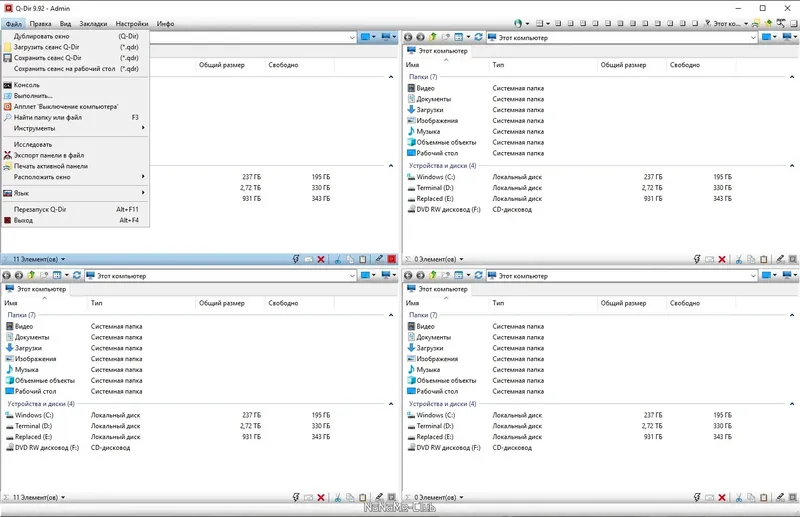Collapse Устройства и диски group in bottom-left pane
This screenshot has width=800, height=517.
pyautogui.click(x=391, y=404)
